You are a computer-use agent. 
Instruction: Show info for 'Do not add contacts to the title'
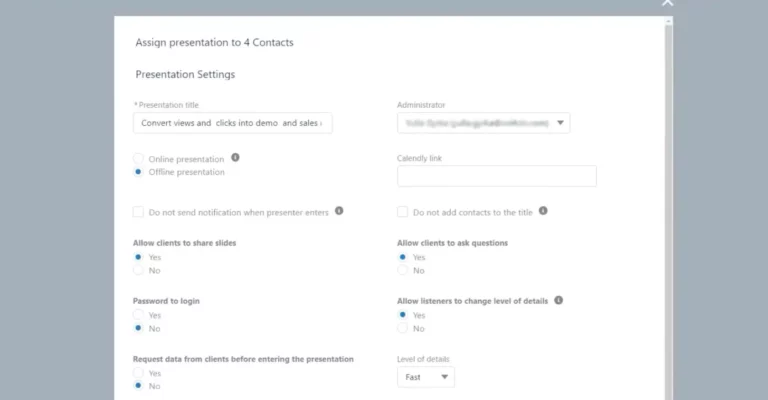click(x=543, y=211)
